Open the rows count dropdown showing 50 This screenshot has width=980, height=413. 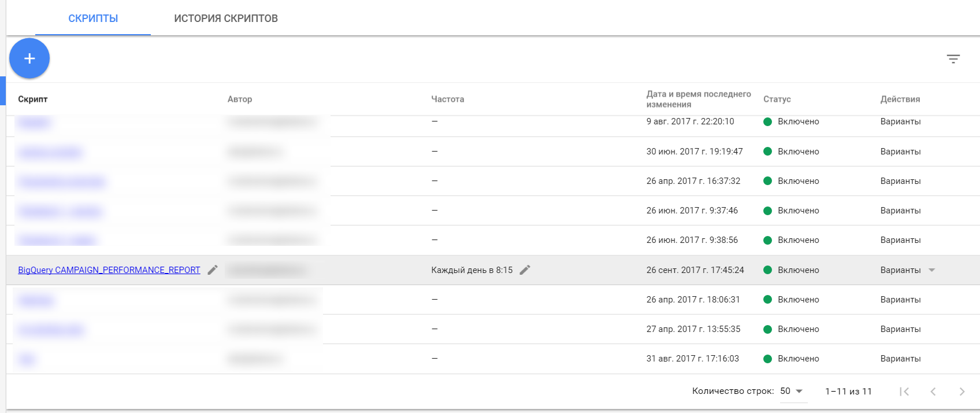point(791,391)
